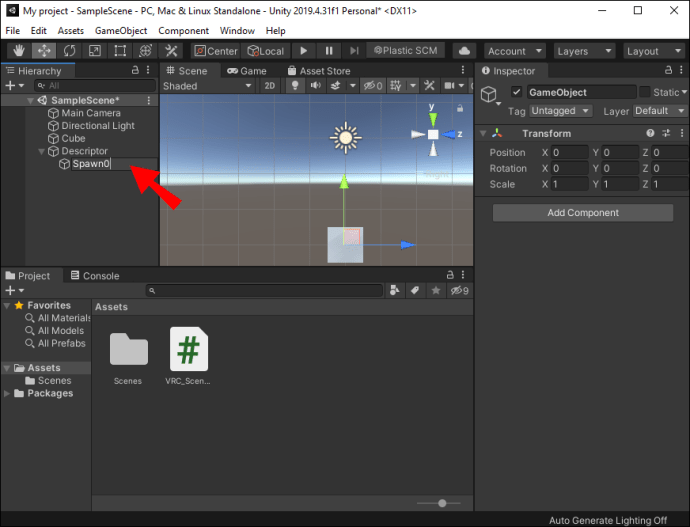Open the Layers dropdown
Viewport: 690px width, 527px height.
584,51
